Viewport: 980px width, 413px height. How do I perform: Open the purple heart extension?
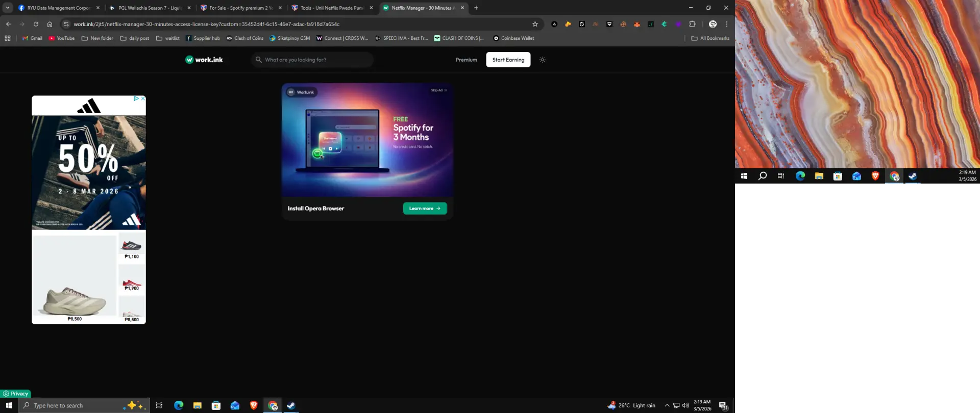678,24
